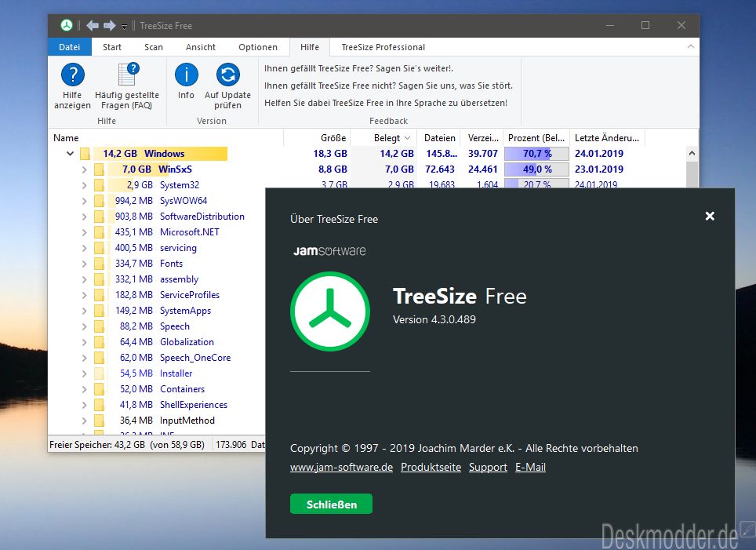
Task: Switch to the Optionen ribbon tab
Action: [x=258, y=47]
